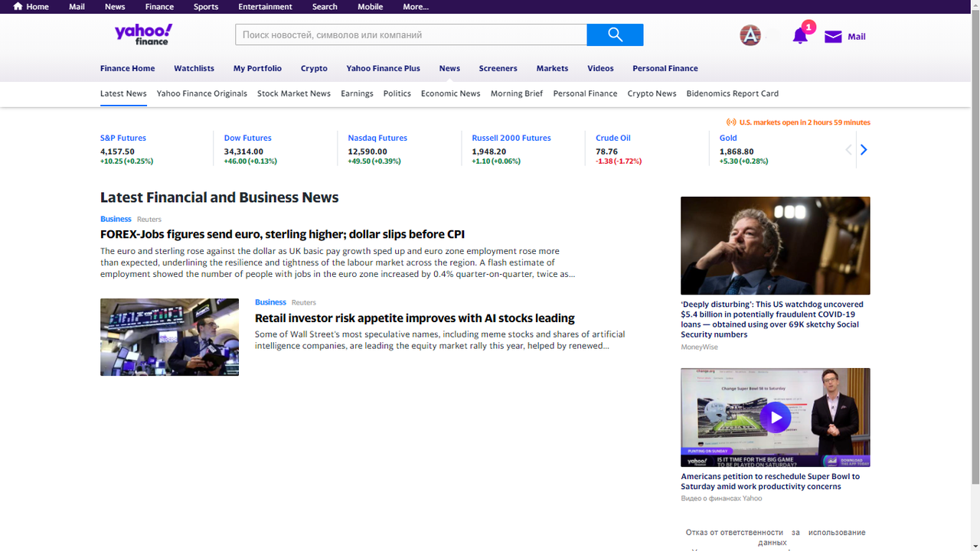Viewport: 980px width, 551px height.
Task: Open Search in the top purple bar
Action: coord(325,6)
